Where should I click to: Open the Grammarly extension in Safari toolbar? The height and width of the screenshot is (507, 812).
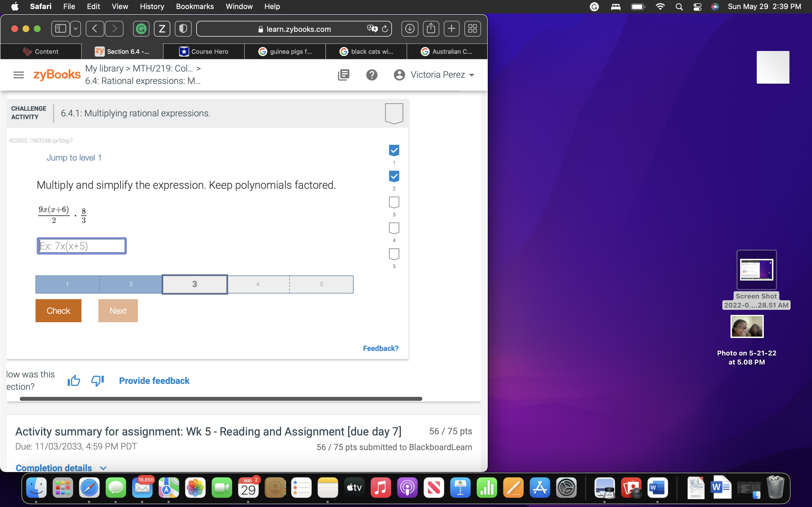141,28
